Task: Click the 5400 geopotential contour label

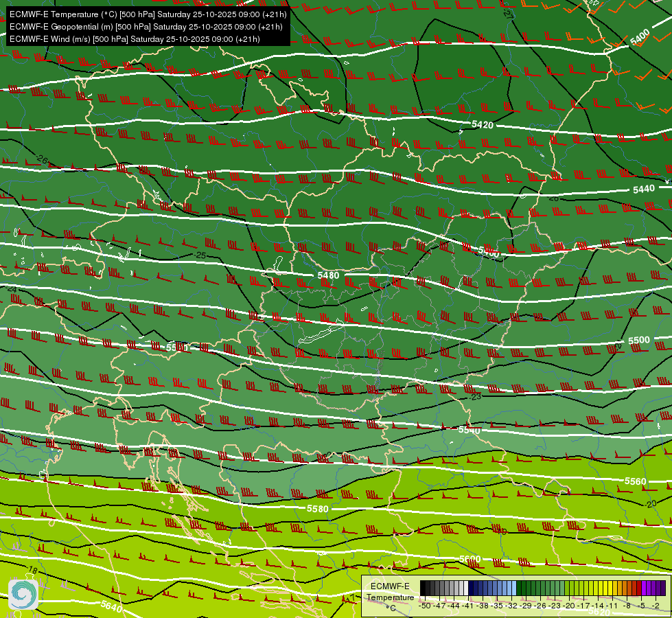Action: (x=640, y=38)
